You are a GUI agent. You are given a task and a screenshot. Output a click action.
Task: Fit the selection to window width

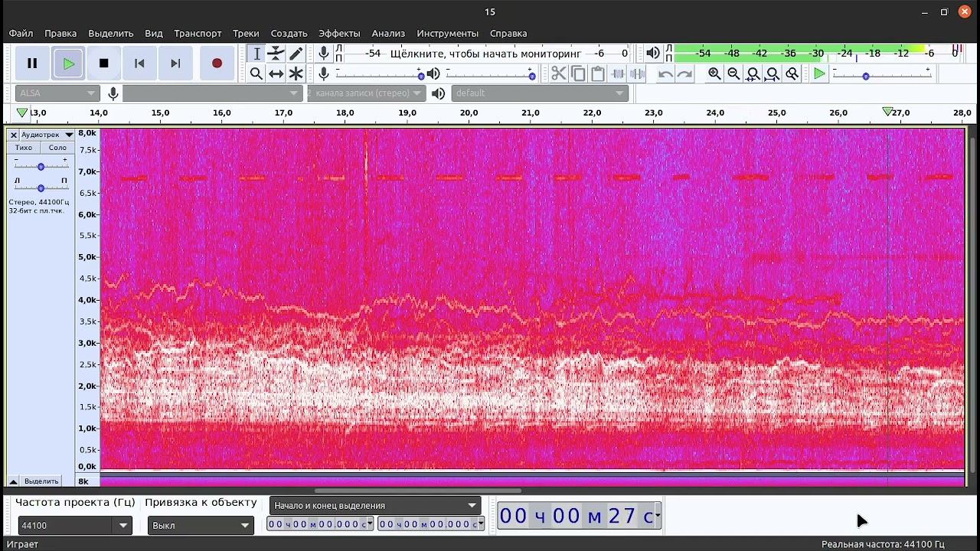click(x=753, y=73)
